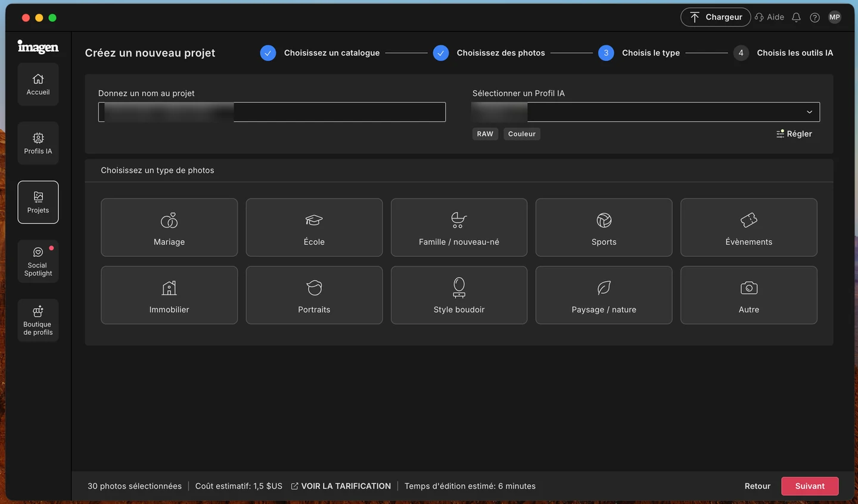Choose the Sports photo type
The height and width of the screenshot is (504, 858).
[x=604, y=228]
